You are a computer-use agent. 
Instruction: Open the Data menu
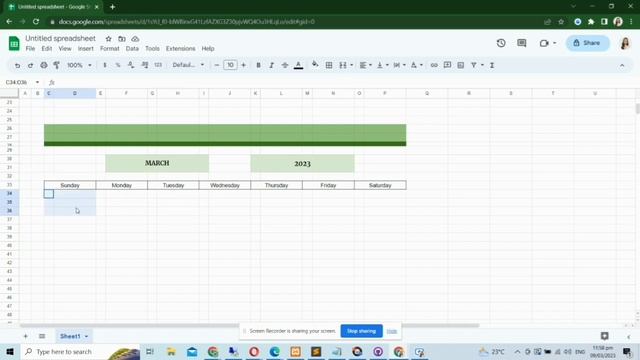click(x=132, y=49)
